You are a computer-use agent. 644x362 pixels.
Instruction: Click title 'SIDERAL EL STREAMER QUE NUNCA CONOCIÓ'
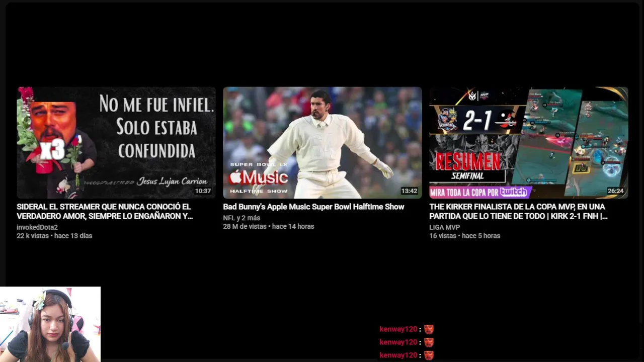coord(105,211)
